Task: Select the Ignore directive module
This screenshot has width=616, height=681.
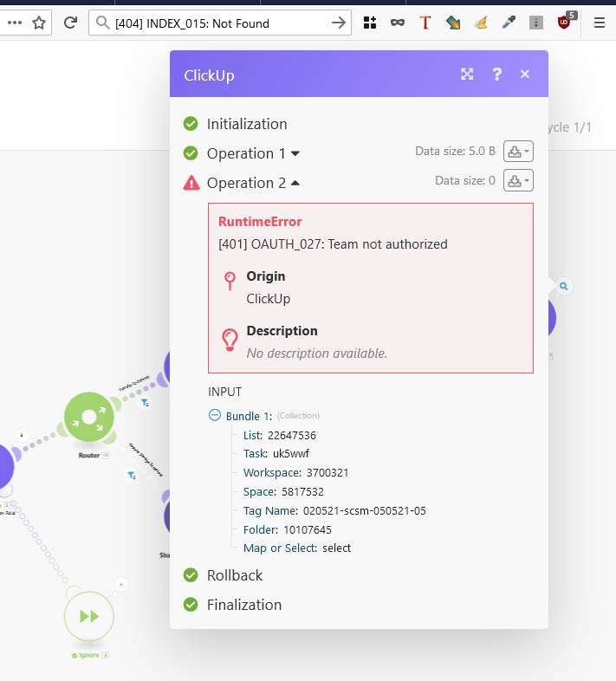Action: click(x=89, y=616)
